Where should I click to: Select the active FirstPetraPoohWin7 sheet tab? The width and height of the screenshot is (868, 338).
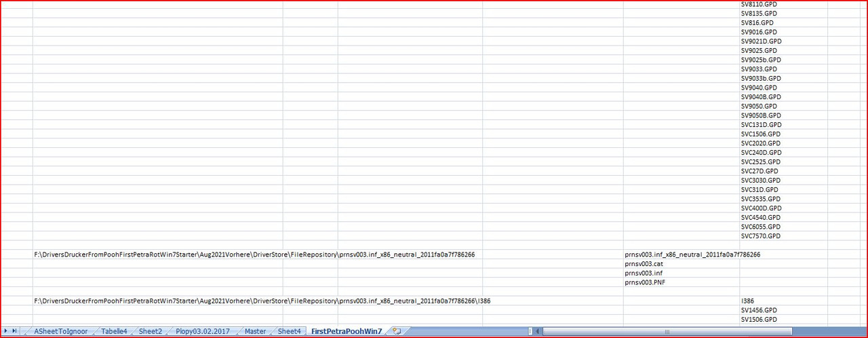(x=347, y=331)
